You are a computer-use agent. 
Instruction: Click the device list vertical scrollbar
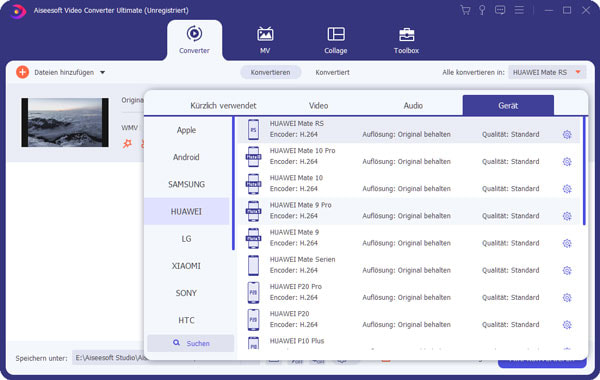coord(584,171)
